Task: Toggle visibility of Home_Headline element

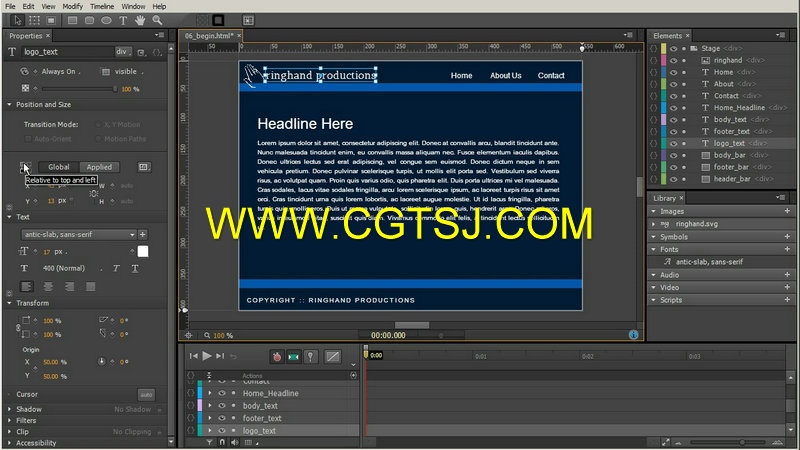Action: pyautogui.click(x=673, y=108)
